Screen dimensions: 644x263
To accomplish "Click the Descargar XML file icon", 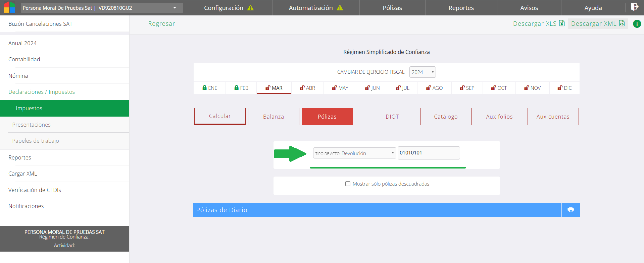I will (x=622, y=23).
